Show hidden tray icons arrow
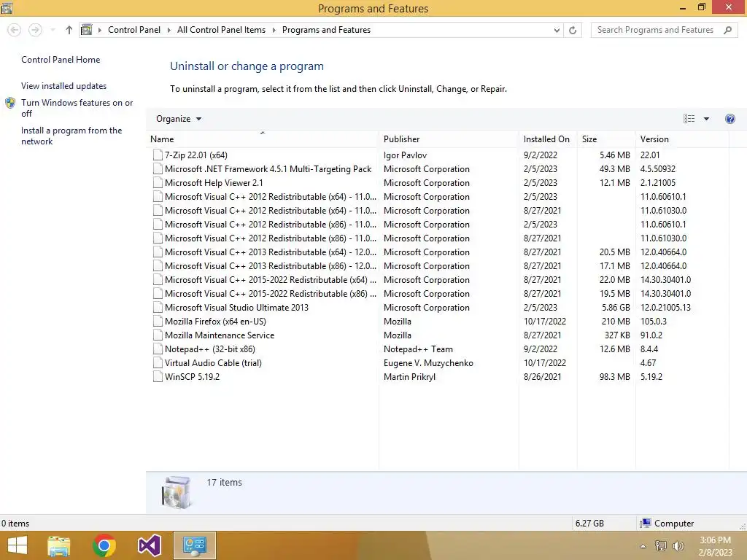The width and height of the screenshot is (747, 560). [x=643, y=546]
